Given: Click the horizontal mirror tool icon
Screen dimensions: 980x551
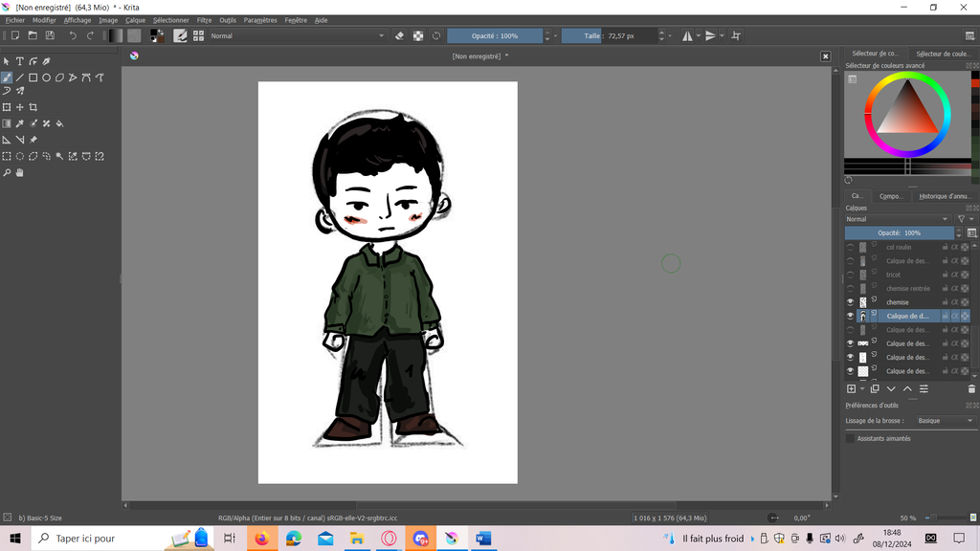Looking at the screenshot, I should (x=688, y=35).
